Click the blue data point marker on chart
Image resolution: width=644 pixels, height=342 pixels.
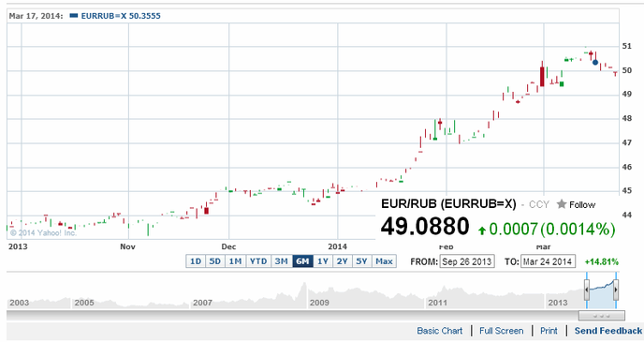[x=595, y=63]
